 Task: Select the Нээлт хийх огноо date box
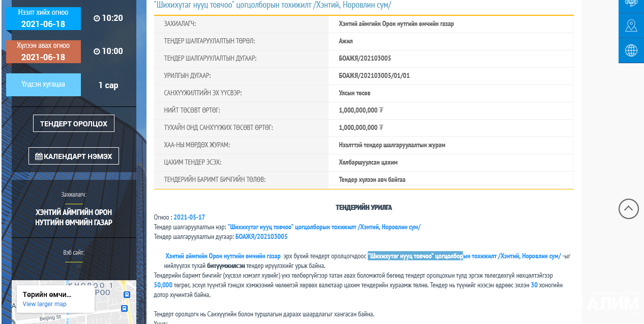[43, 18]
